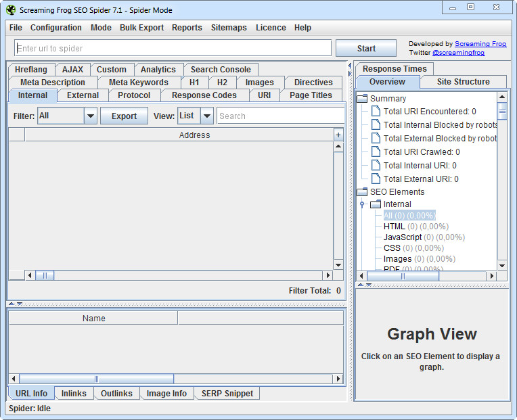This screenshot has width=517, height=420.
Task: Click the Internal folder icon in overview tree
Action: (x=375, y=204)
